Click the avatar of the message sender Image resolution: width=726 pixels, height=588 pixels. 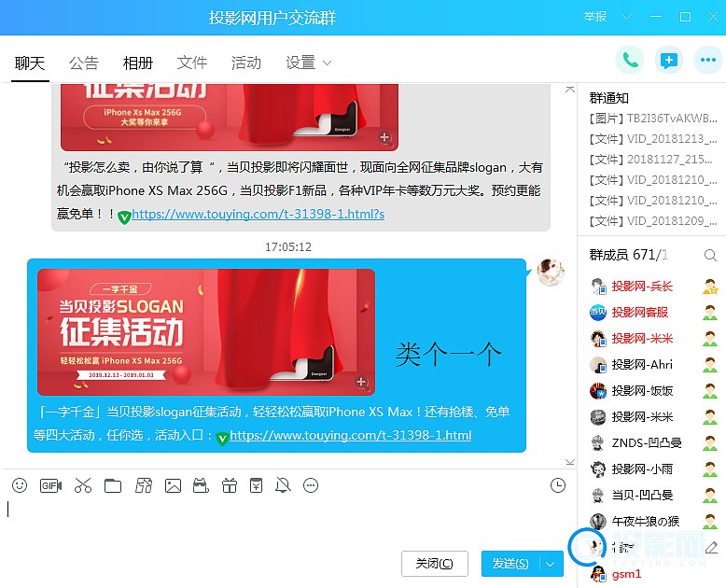coord(551,273)
